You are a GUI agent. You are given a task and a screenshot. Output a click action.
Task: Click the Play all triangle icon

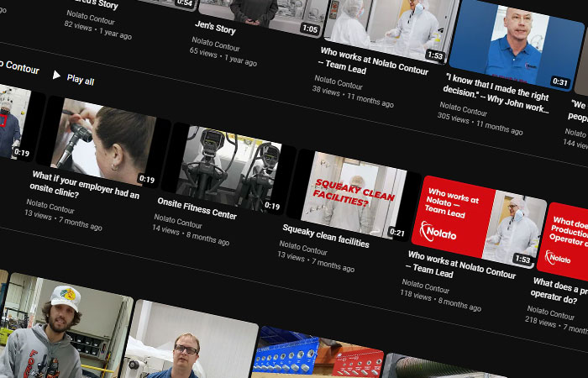pos(56,75)
